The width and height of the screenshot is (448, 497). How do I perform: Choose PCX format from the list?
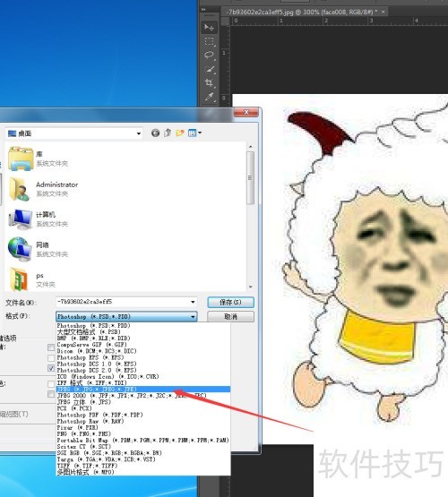point(143,408)
